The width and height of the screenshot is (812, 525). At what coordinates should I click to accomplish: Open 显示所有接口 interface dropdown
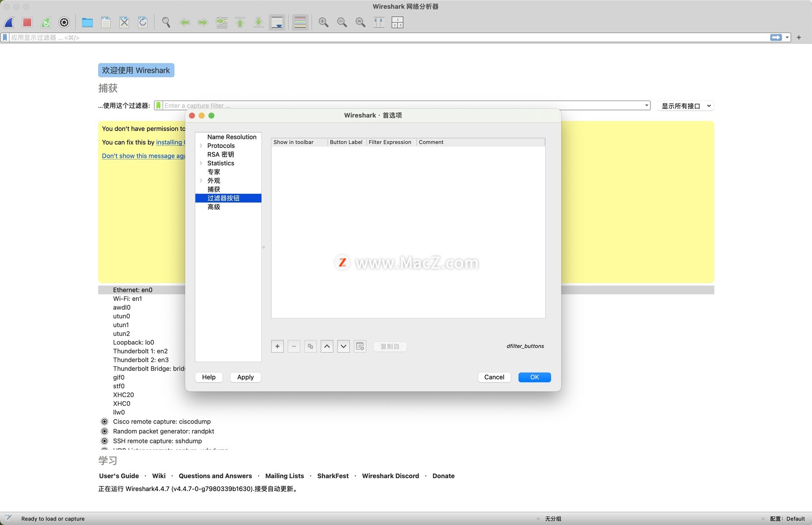point(686,106)
